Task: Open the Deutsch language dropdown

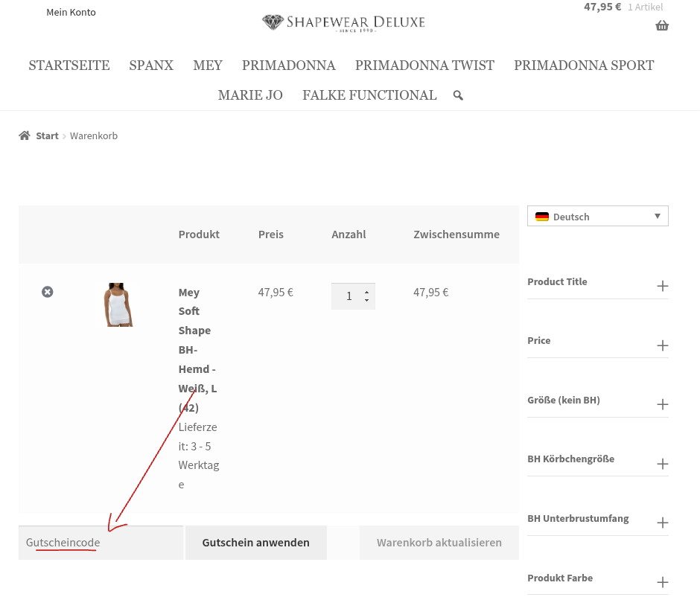Action: click(658, 216)
